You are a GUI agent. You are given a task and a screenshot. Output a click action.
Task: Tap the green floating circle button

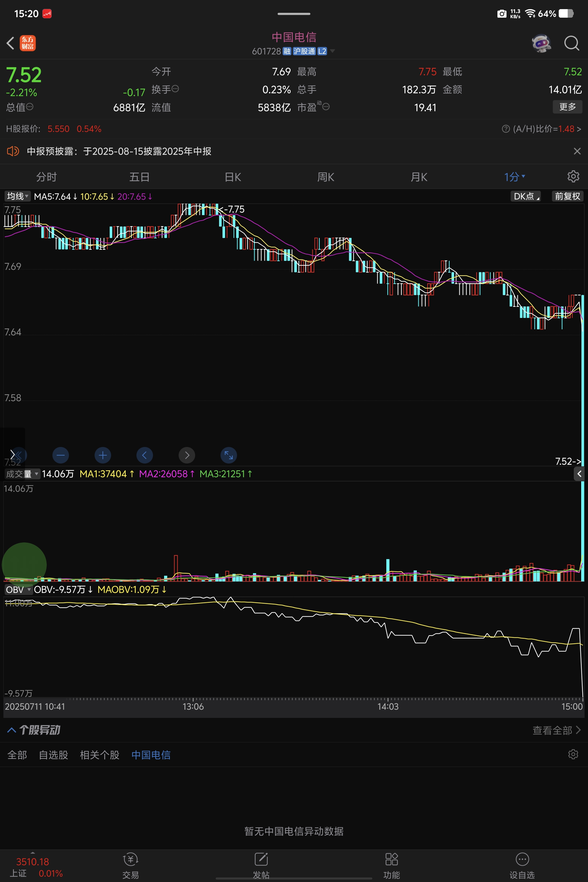(24, 565)
